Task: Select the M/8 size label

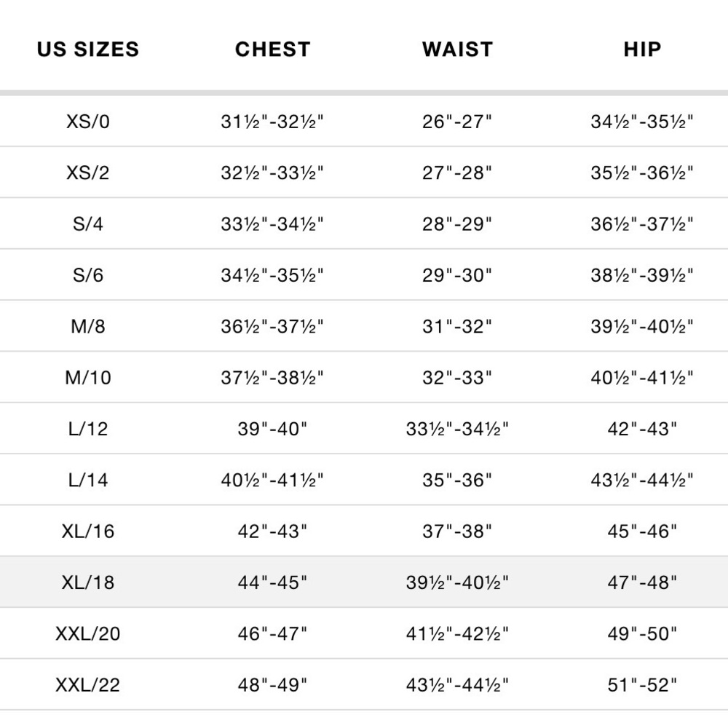Action: (x=88, y=326)
